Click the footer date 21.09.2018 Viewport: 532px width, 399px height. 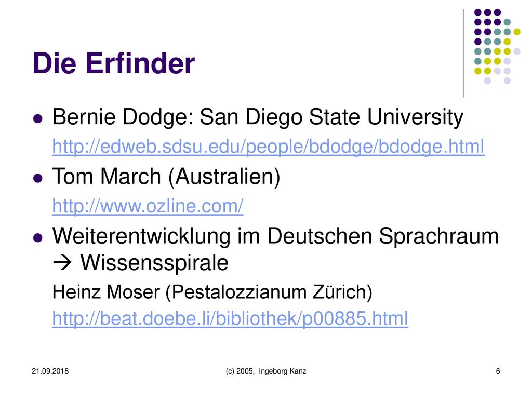pyautogui.click(x=50, y=371)
